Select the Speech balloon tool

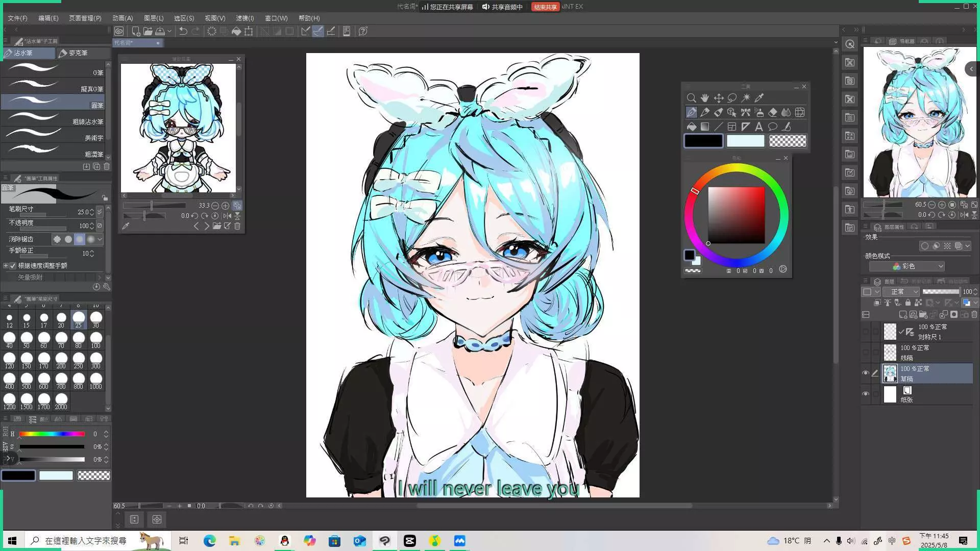coord(772,127)
